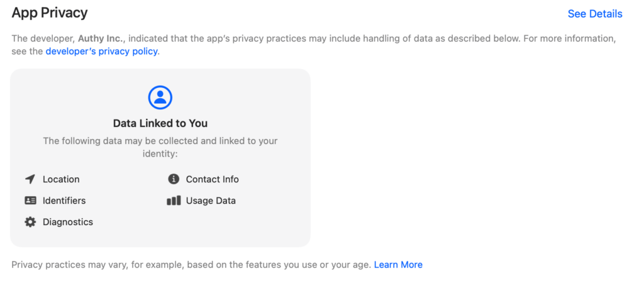This screenshot has height=281, width=644.
Task: Follow the Learn More link
Action: tap(398, 265)
